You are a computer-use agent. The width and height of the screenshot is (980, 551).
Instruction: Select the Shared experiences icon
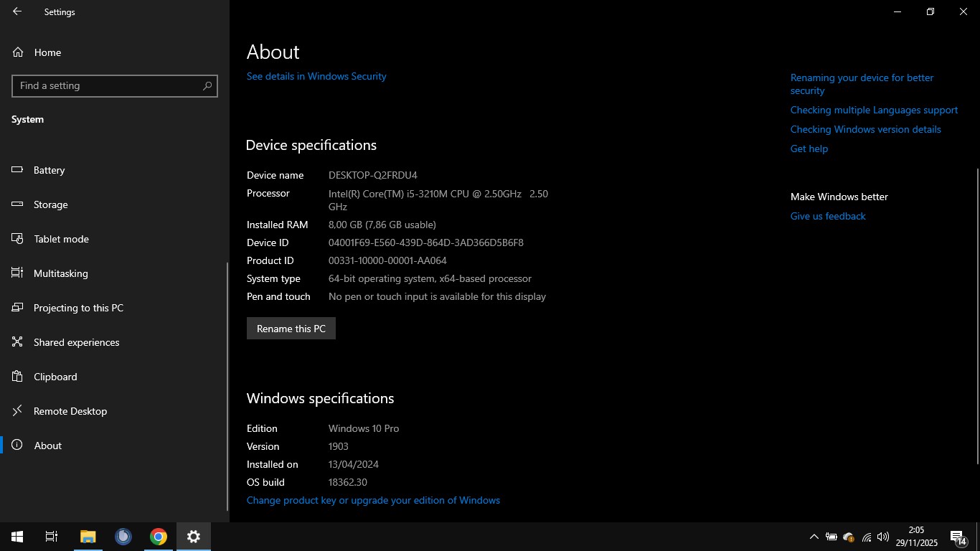18,342
